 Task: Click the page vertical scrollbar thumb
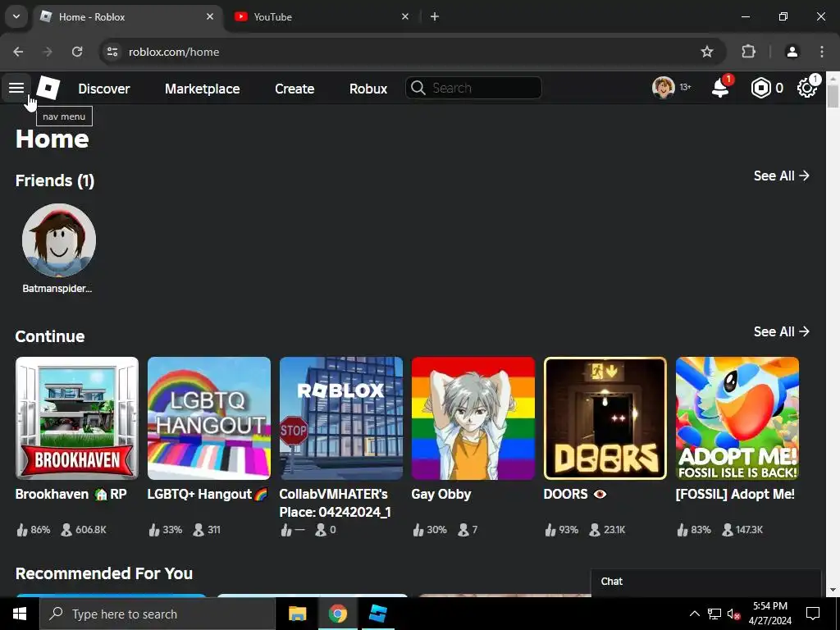[833, 96]
